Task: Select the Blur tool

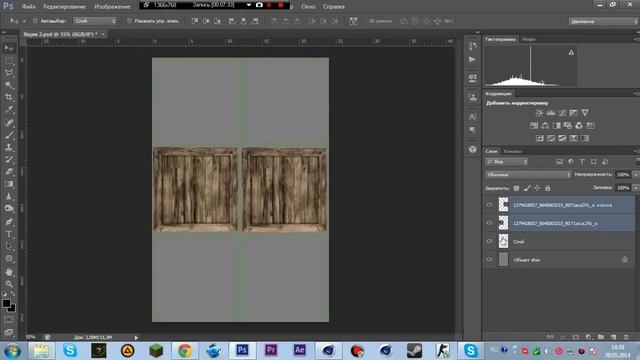Action: point(9,196)
